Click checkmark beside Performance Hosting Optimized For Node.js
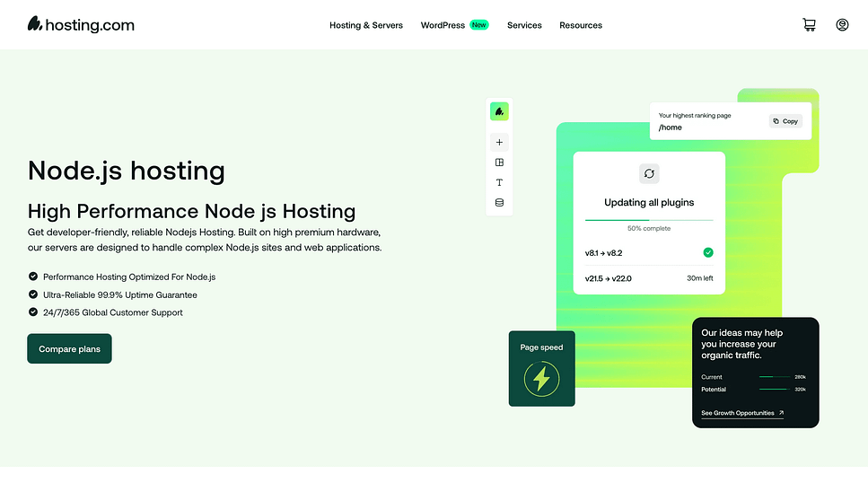This screenshot has height=483, width=868. (x=33, y=277)
